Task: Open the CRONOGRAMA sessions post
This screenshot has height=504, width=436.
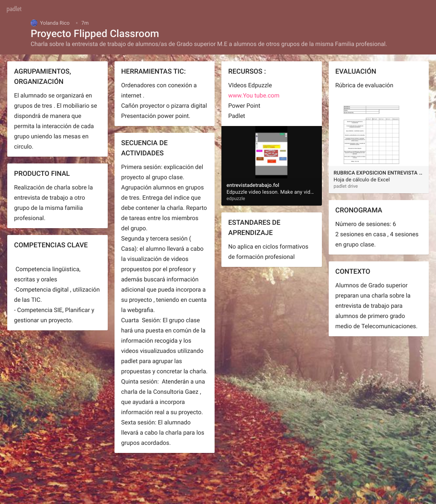Action: coord(378,227)
